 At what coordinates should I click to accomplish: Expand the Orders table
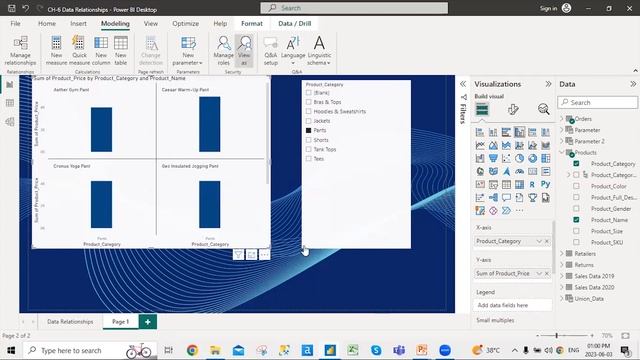pos(562,119)
